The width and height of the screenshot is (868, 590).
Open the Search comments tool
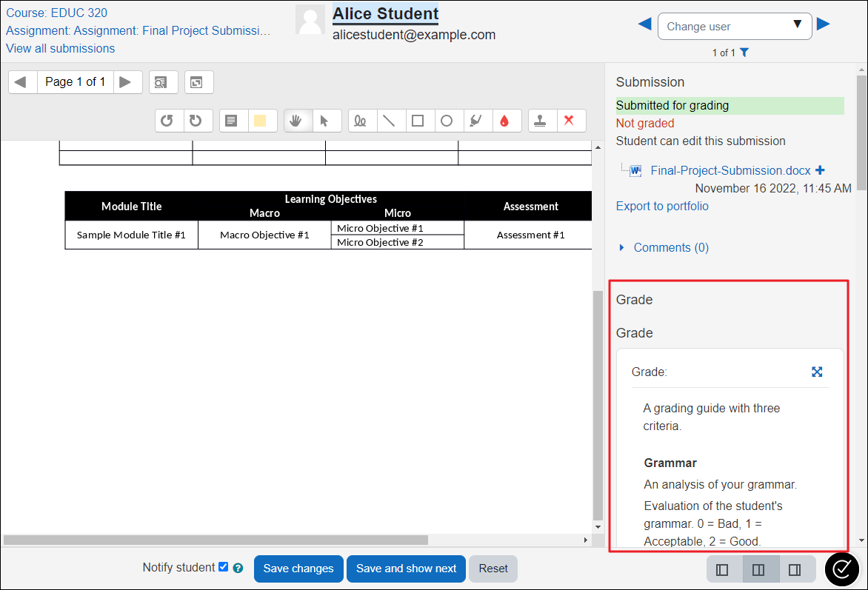pyautogui.click(x=163, y=82)
